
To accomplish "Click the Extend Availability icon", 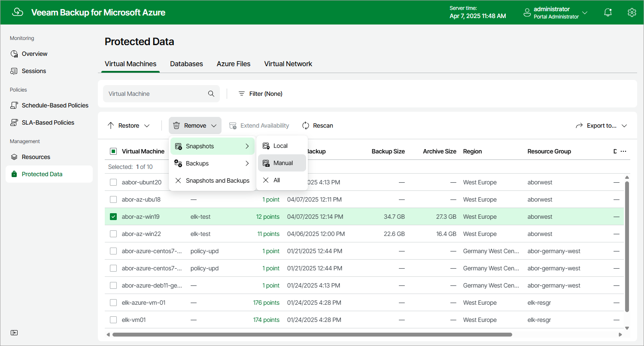I will [x=233, y=126].
